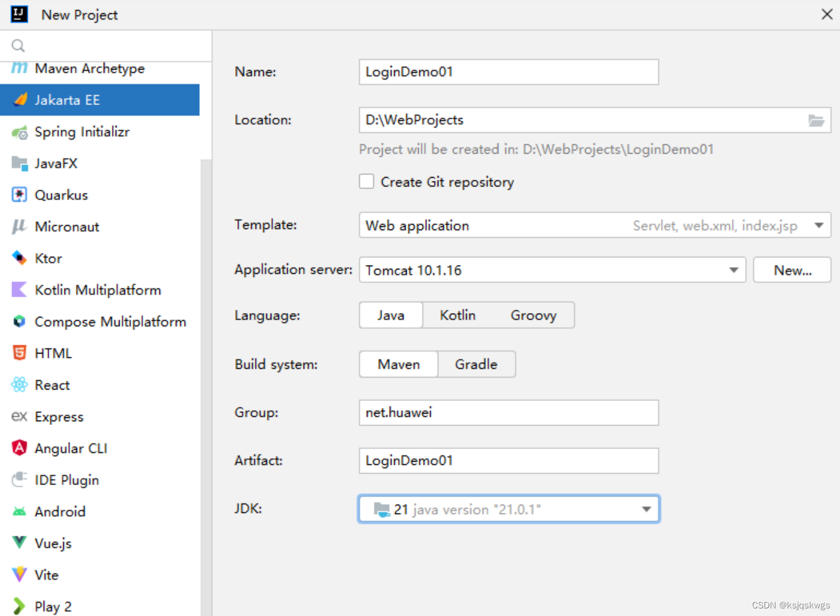Click the project type search field

click(x=106, y=46)
